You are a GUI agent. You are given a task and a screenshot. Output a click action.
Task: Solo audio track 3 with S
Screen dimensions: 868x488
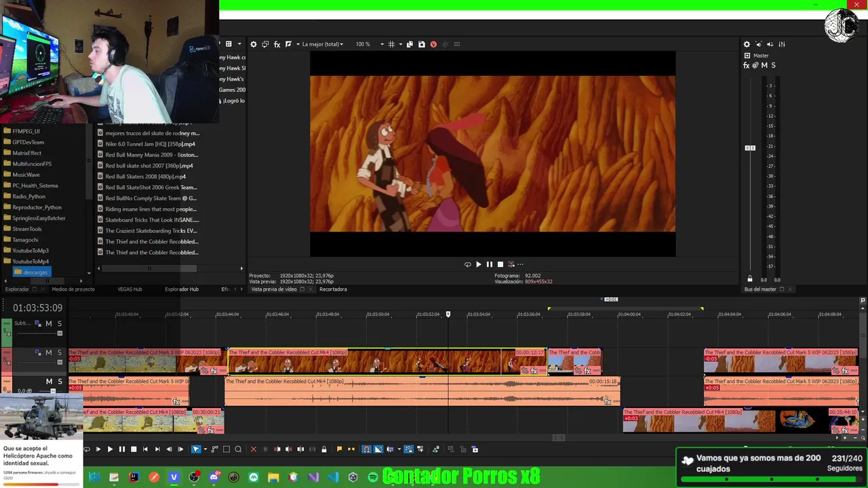pos(59,382)
